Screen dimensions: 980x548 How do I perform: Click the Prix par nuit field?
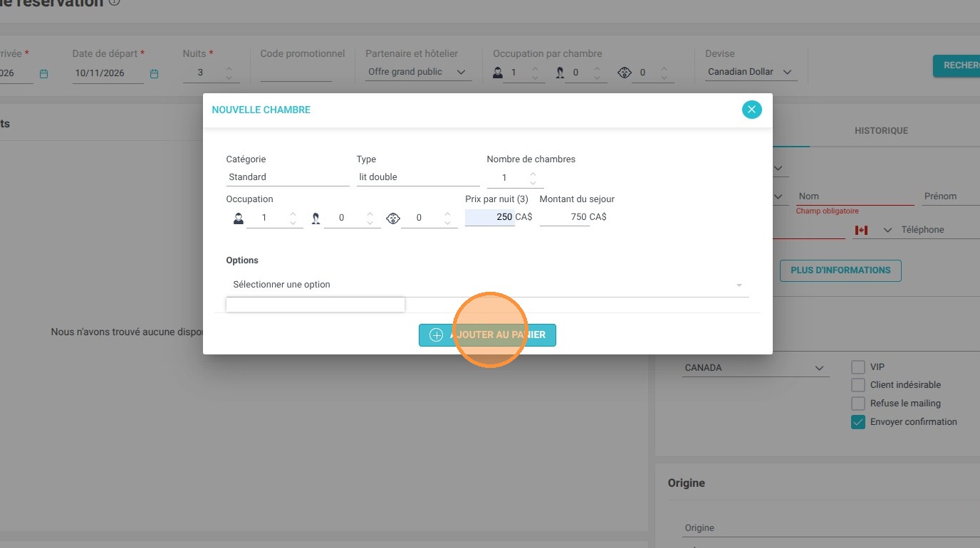490,217
